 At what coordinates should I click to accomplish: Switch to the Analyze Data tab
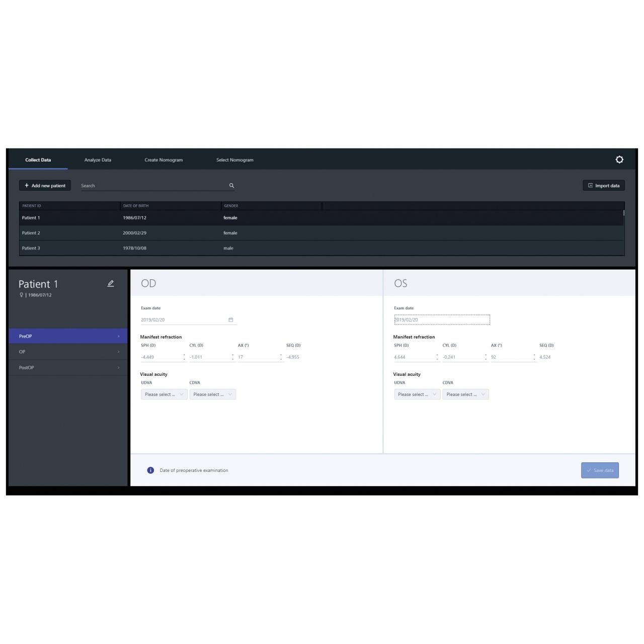[98, 160]
